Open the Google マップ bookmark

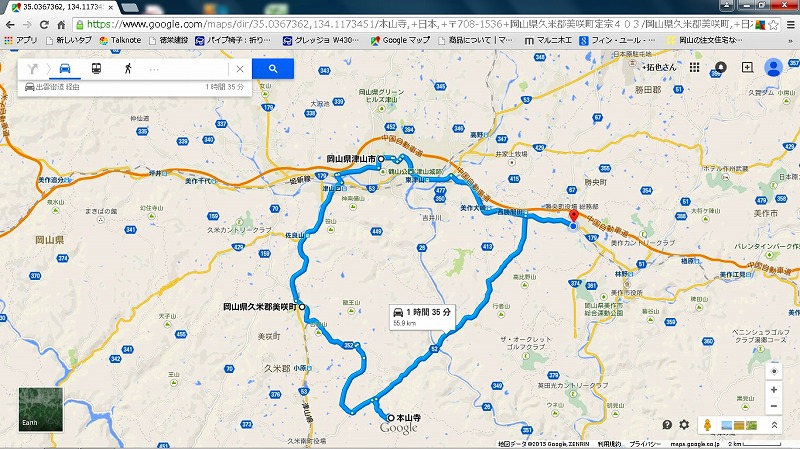[401, 40]
